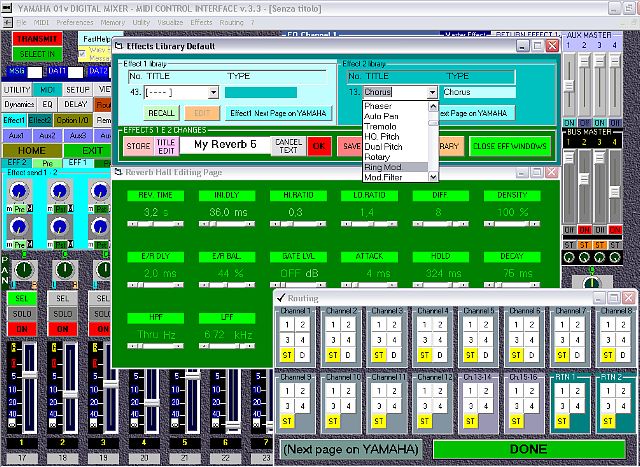Click the red TRANSMIT button
This screenshot has width=640, height=467.
(x=37, y=39)
